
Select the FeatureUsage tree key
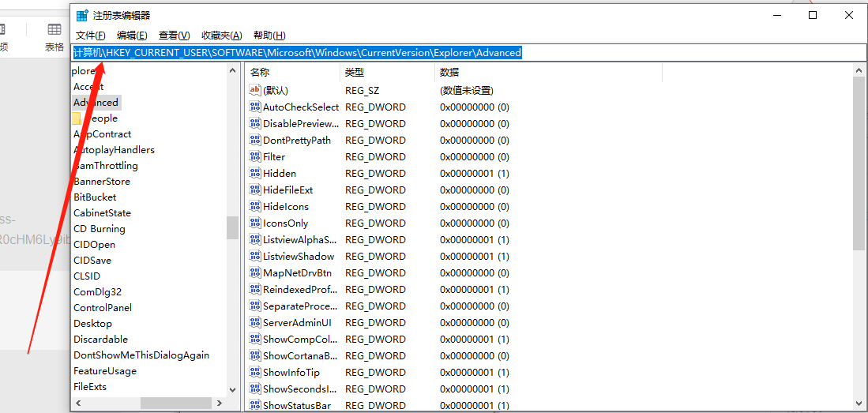(104, 370)
